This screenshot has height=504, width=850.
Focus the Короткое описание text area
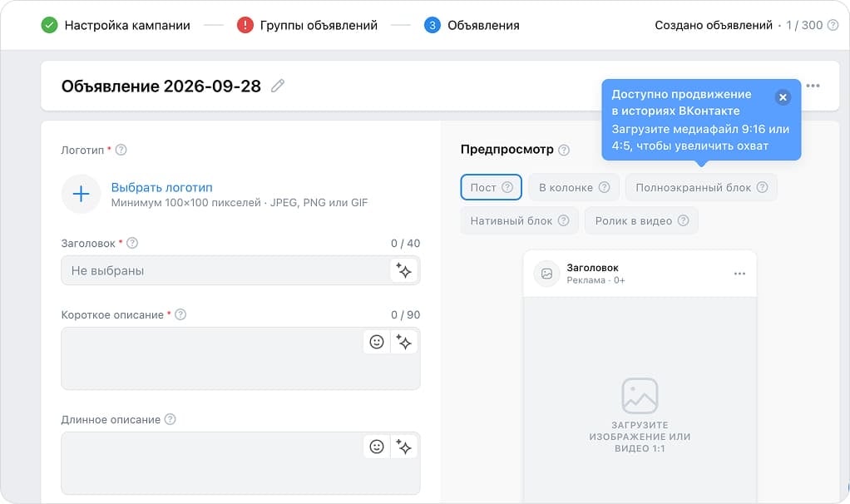(240, 358)
